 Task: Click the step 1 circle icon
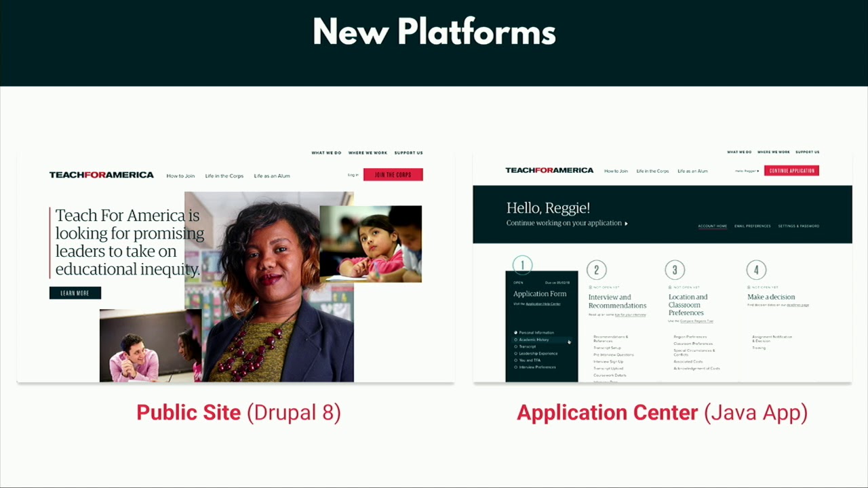(x=522, y=265)
